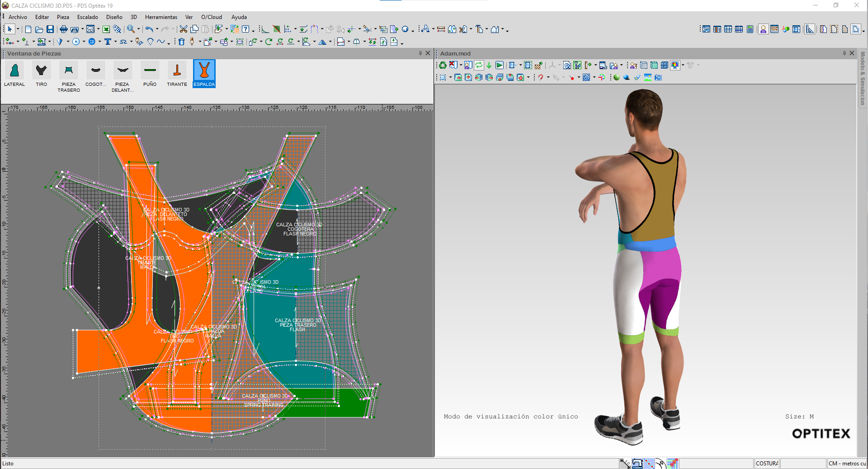
Task: Open the Herramientas menu
Action: click(161, 17)
